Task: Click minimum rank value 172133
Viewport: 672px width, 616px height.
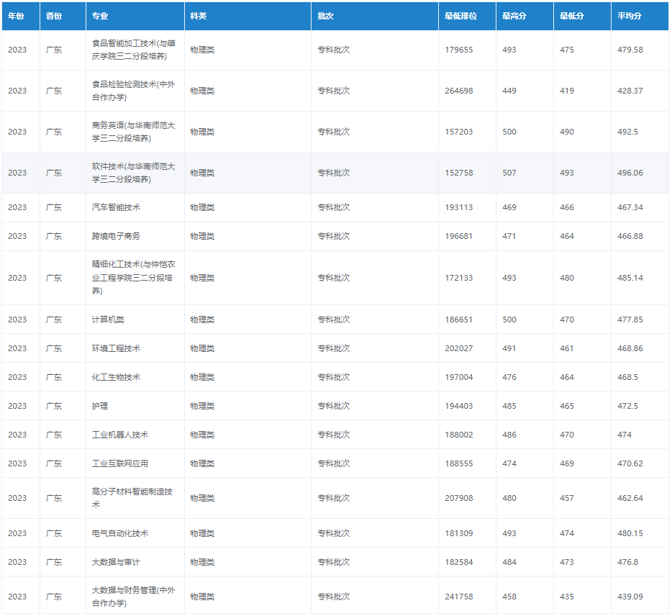Action: (x=458, y=278)
